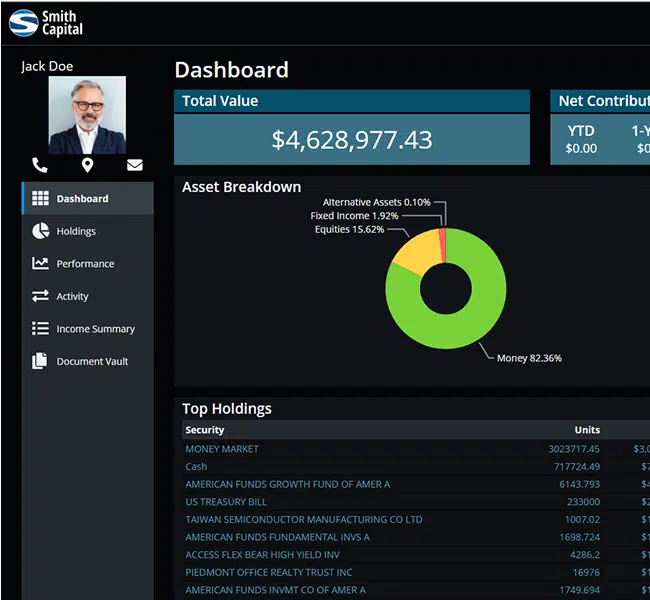Click the location pin icon
The image size is (650, 600).
click(x=87, y=165)
